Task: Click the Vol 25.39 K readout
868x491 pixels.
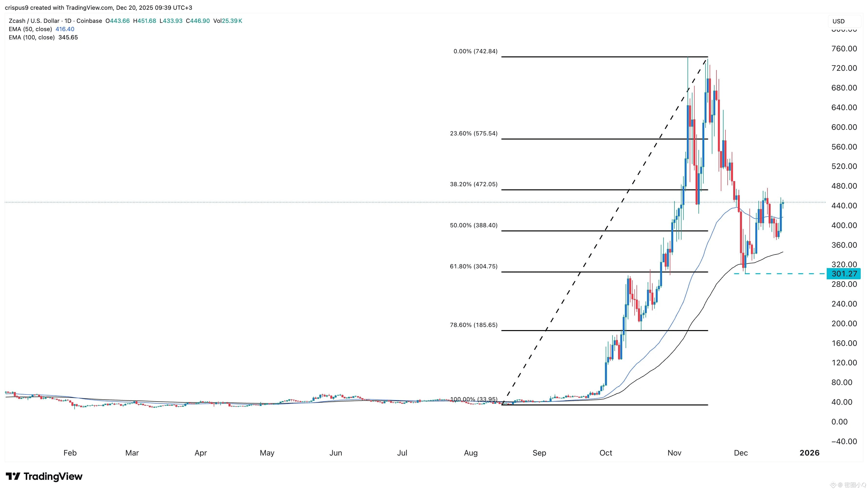Action: click(x=228, y=21)
